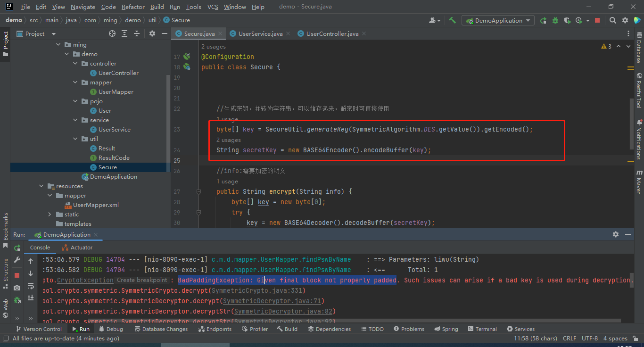Take a thread dump with the camera icon
Image resolution: width=644 pixels, height=347 pixels.
point(17,287)
